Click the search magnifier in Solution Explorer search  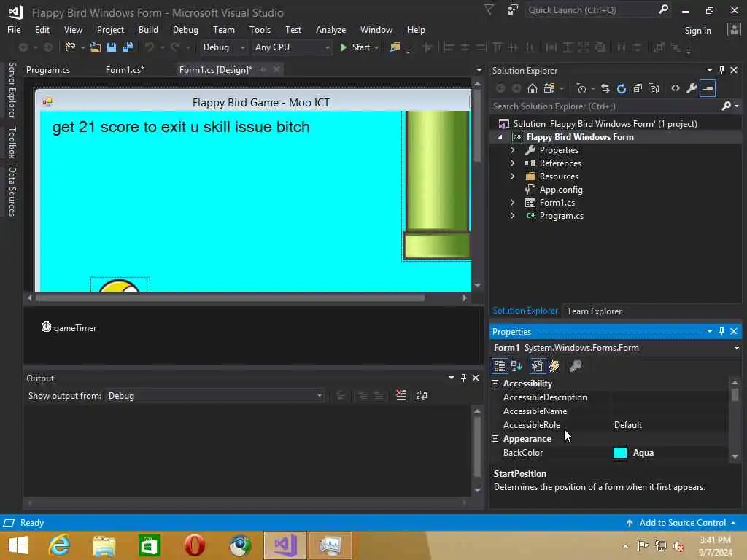click(x=726, y=106)
